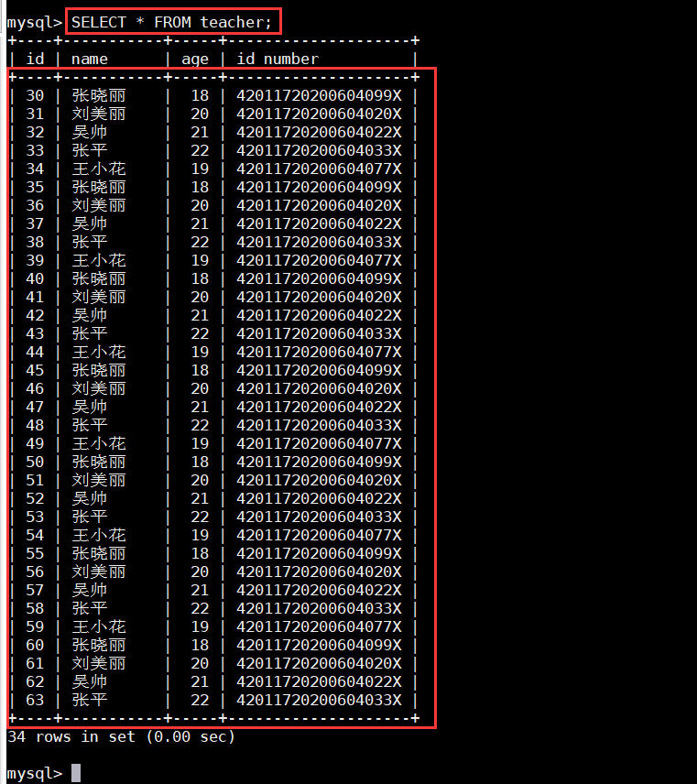Click the 'id' column header
The image size is (697, 784).
pos(35,59)
